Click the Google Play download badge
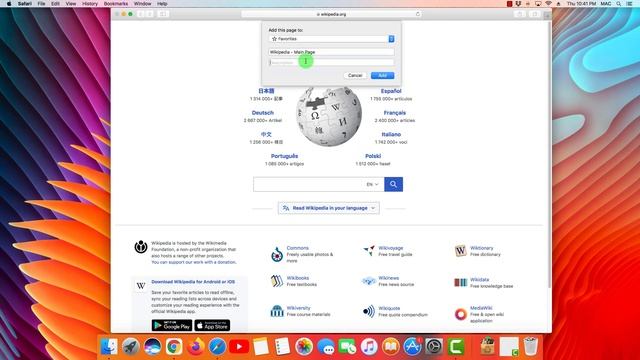This screenshot has height=360, width=640. 172,325
